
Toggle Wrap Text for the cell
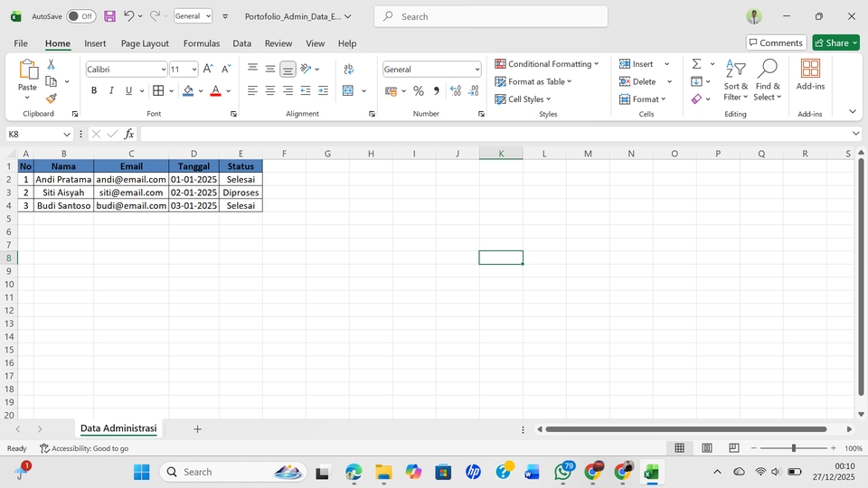(x=349, y=69)
